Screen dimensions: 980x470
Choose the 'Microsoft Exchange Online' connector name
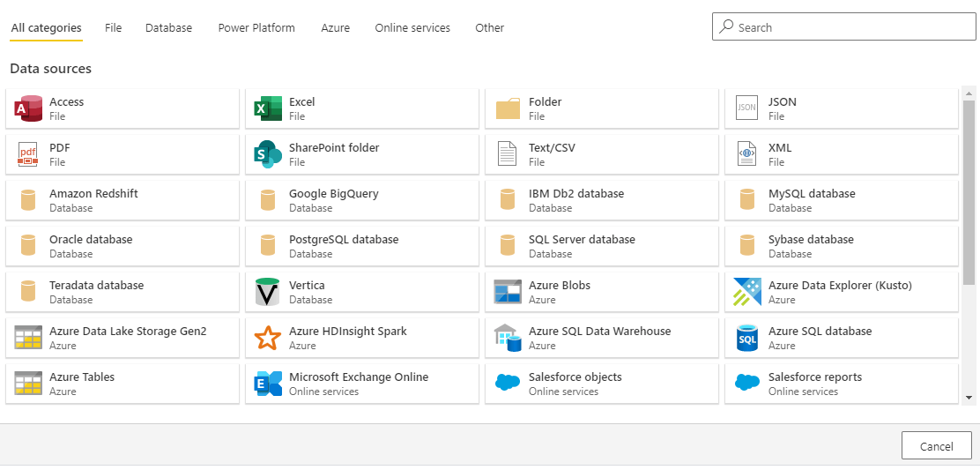(x=359, y=377)
